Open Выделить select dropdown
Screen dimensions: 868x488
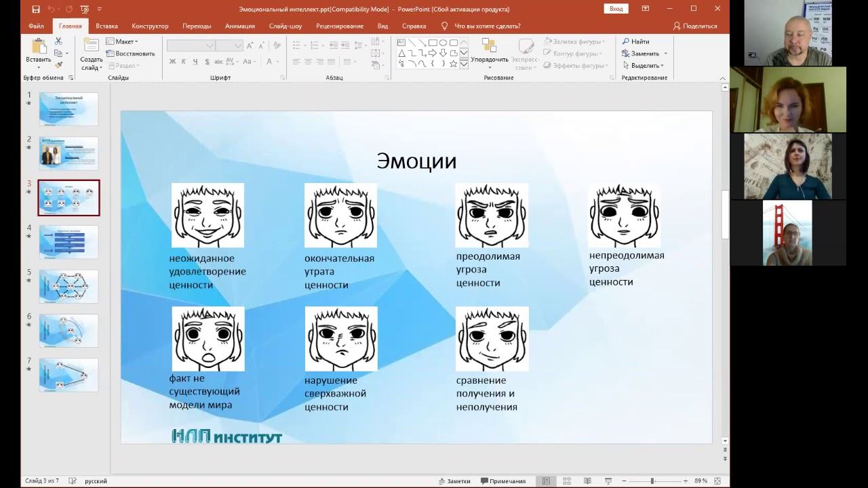point(643,66)
